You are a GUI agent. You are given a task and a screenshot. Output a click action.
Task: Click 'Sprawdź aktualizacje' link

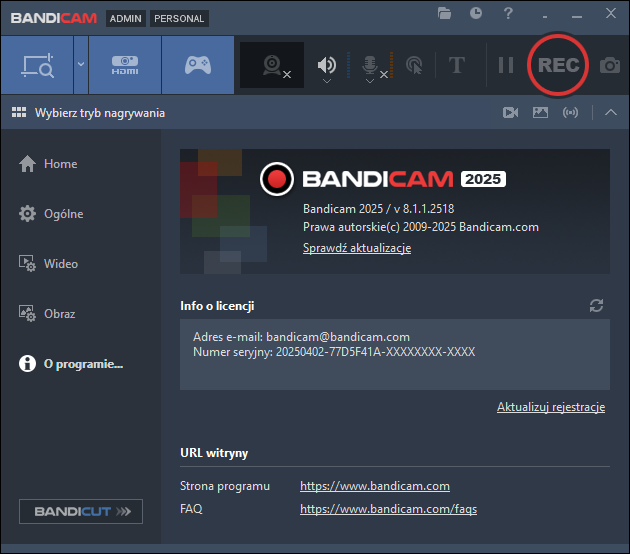pos(357,248)
